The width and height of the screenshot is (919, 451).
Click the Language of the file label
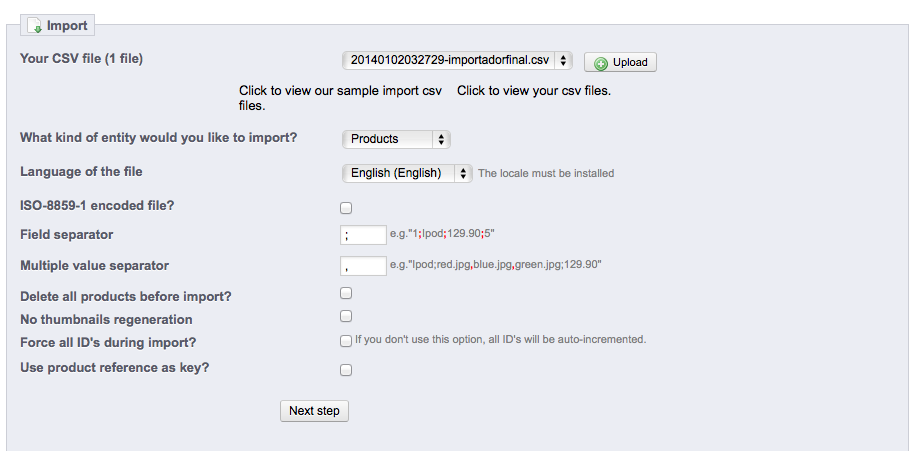(81, 172)
